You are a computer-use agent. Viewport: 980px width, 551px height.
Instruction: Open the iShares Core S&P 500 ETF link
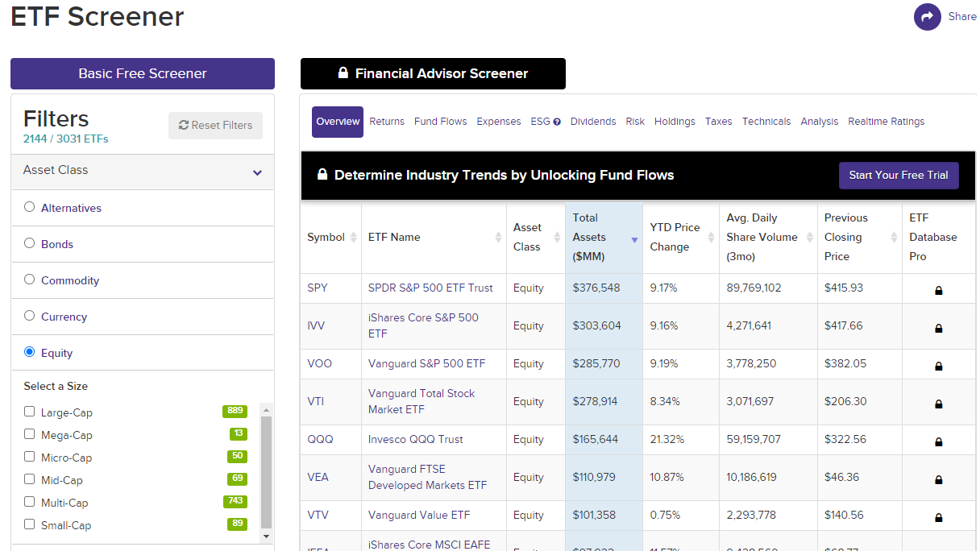[423, 325]
